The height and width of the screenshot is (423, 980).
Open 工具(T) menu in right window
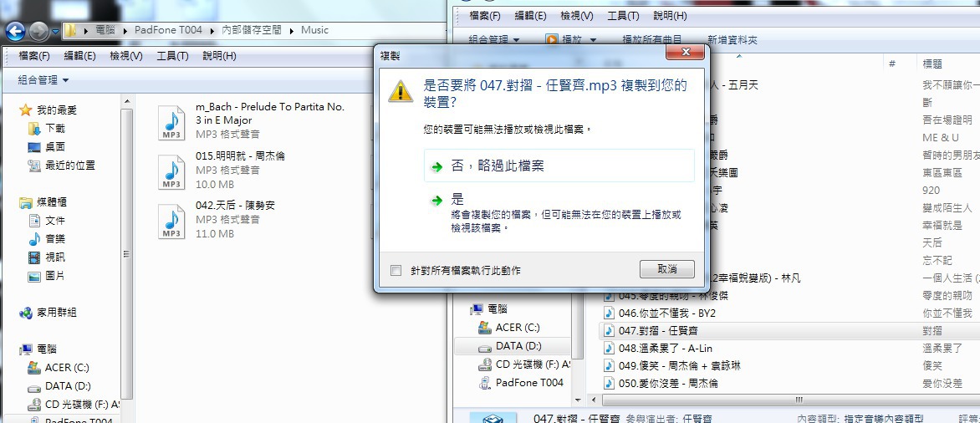(x=623, y=16)
